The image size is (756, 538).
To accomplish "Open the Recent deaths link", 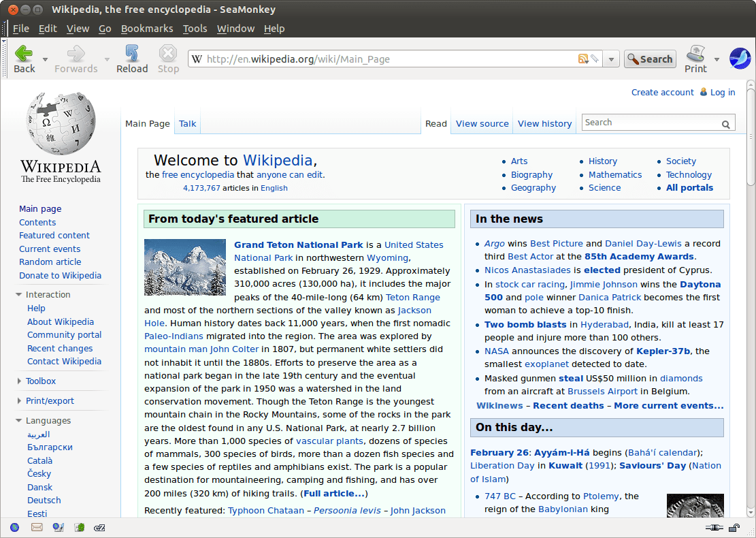I will [568, 406].
